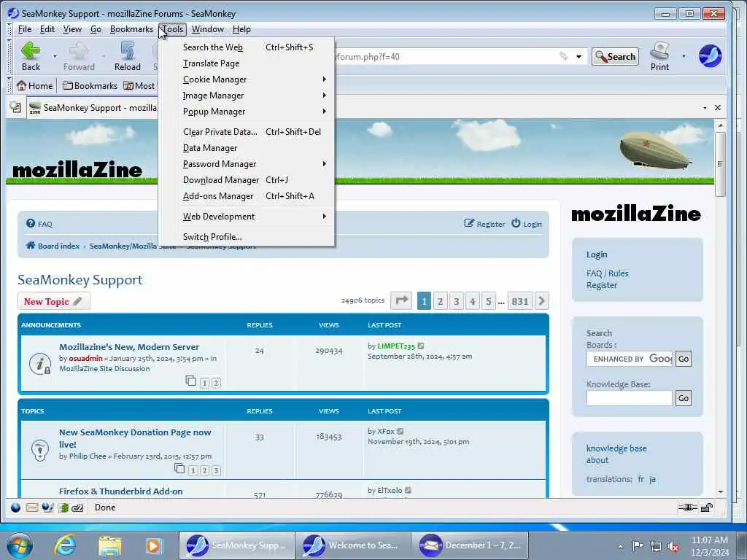
Task: Click the Back arrow icon
Action: (31, 50)
